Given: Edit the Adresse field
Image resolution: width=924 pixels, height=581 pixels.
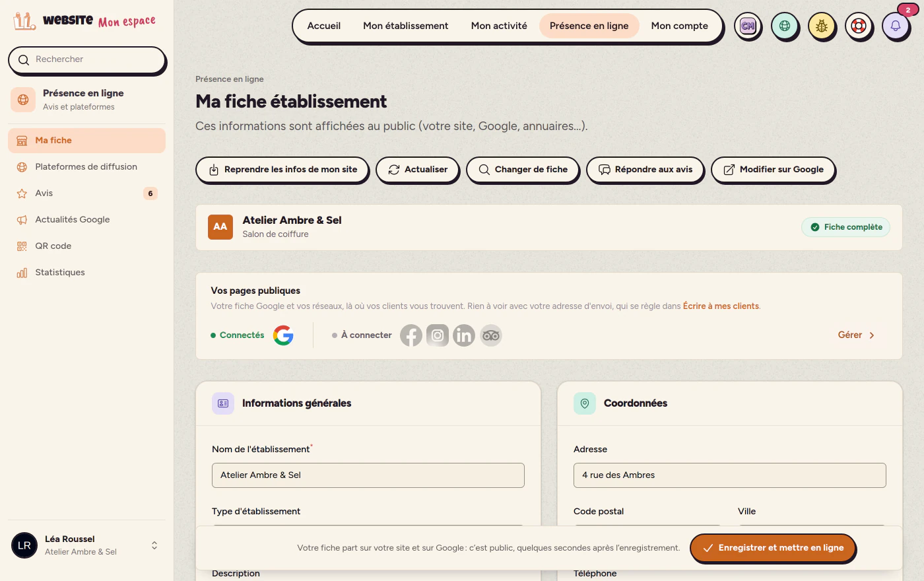Looking at the screenshot, I should click(730, 475).
